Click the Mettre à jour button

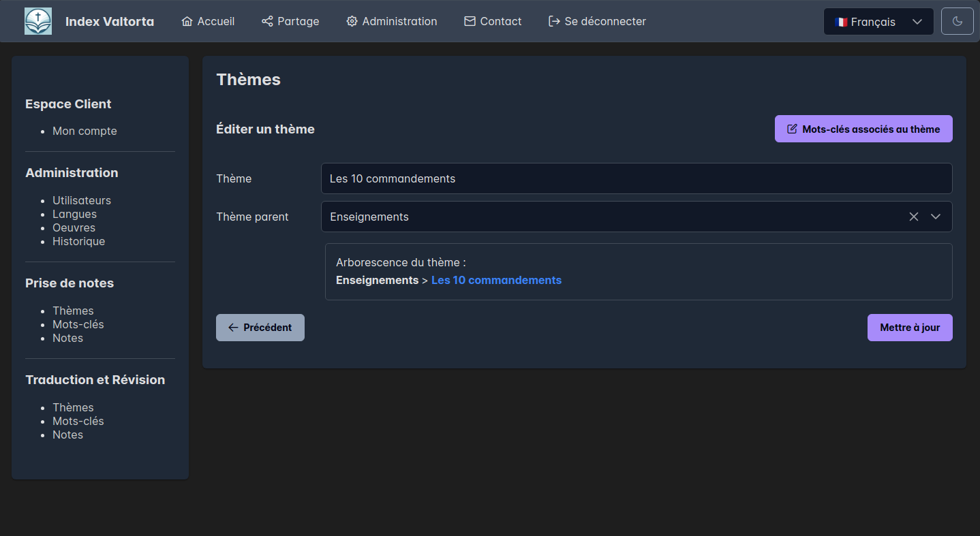(909, 328)
